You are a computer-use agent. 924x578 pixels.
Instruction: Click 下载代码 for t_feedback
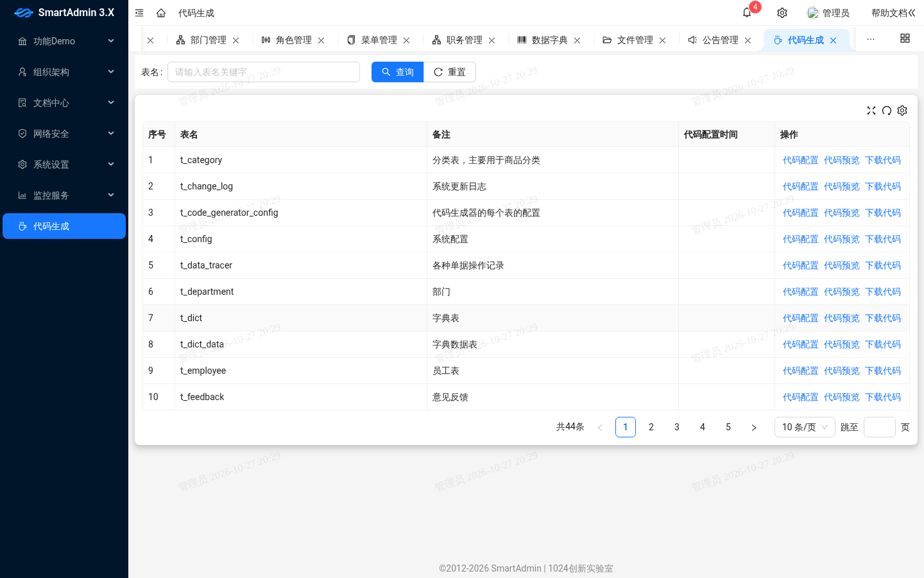point(883,397)
